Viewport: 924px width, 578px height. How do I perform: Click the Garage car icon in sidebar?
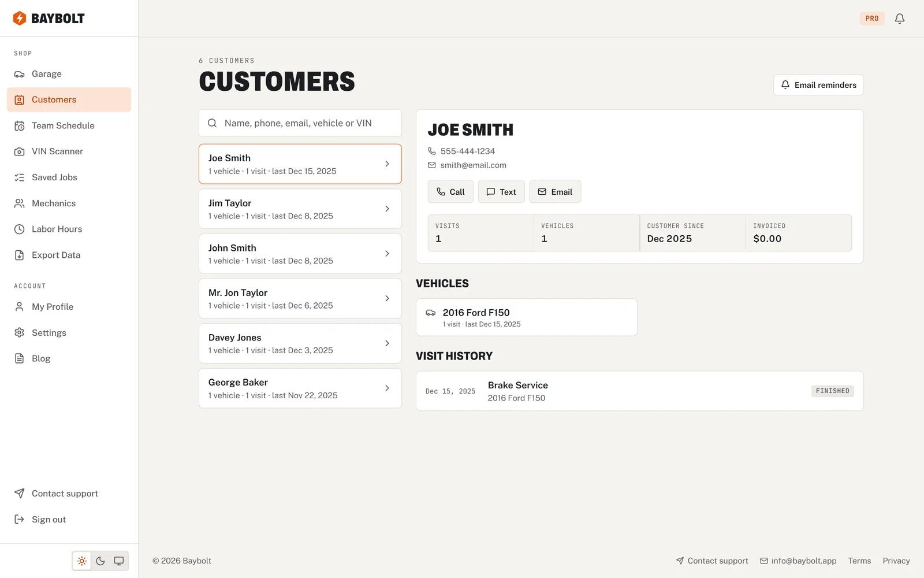coord(20,74)
